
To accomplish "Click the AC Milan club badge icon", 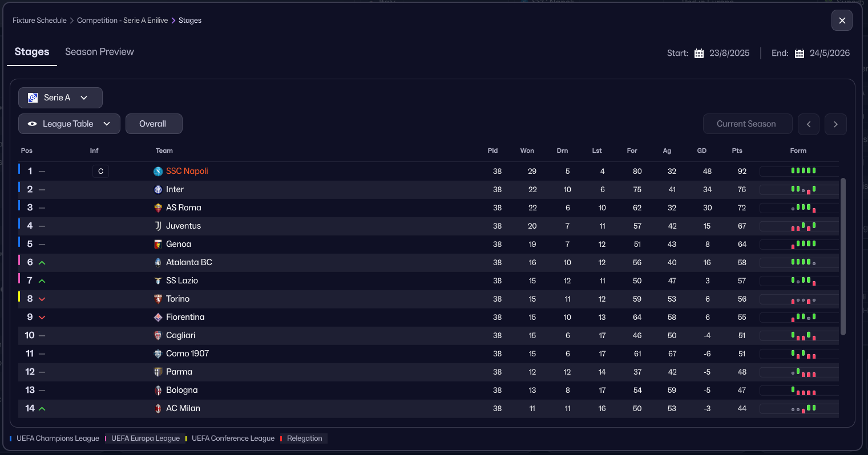I will point(158,408).
